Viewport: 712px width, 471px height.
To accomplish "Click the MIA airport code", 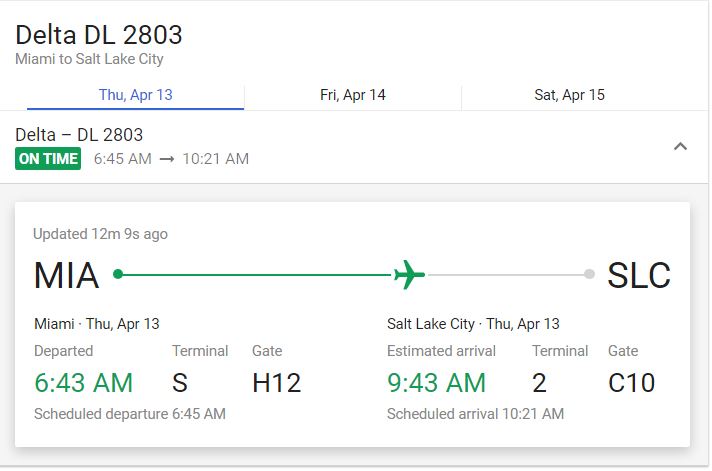I will click(x=66, y=275).
